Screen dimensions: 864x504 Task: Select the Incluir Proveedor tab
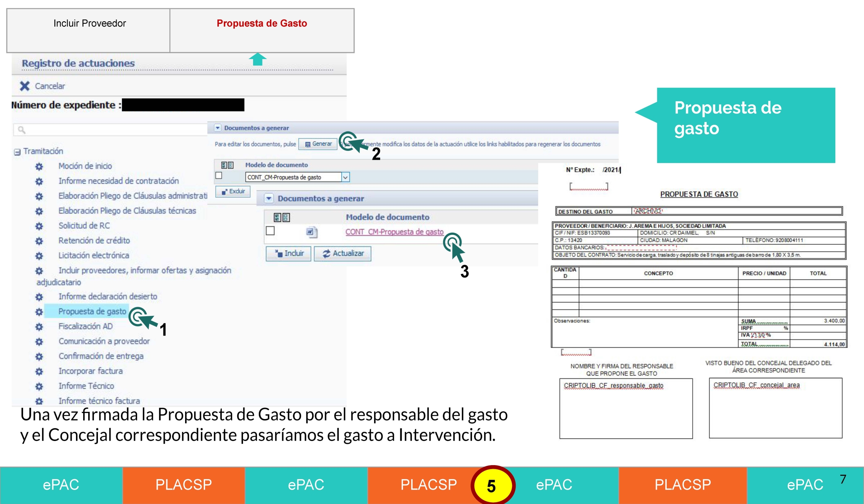tap(89, 31)
